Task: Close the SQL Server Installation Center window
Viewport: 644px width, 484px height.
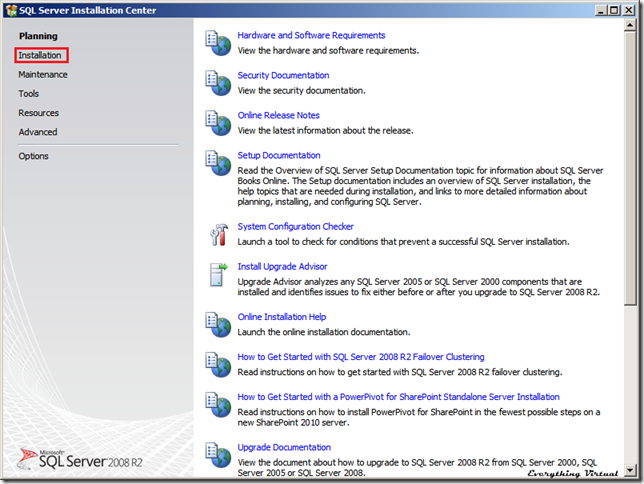Action: coord(629,10)
